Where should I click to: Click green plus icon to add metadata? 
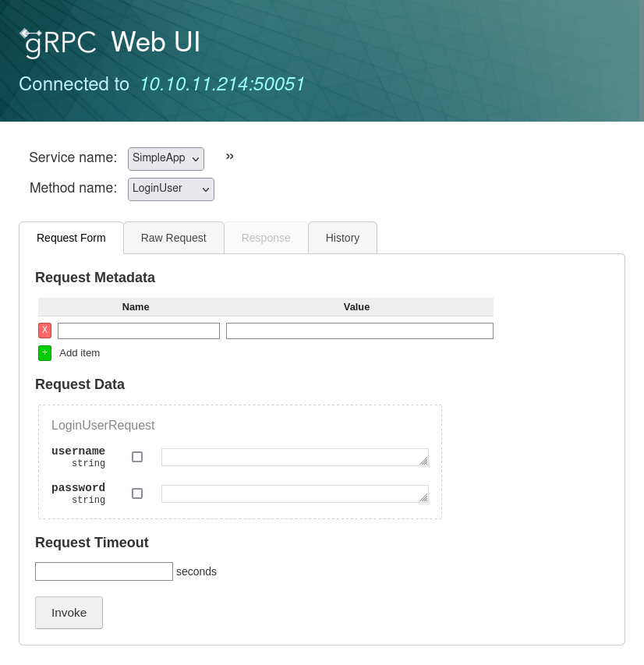coord(44,353)
